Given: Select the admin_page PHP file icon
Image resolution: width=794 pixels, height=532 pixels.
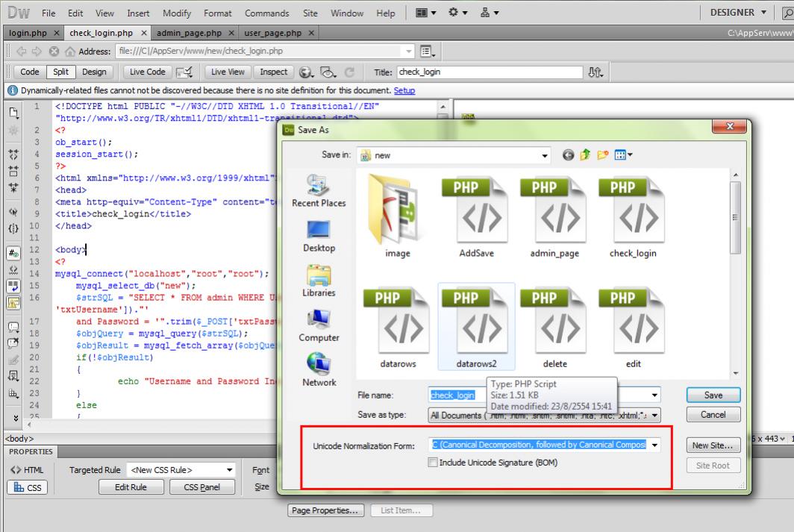Looking at the screenshot, I should pyautogui.click(x=554, y=209).
